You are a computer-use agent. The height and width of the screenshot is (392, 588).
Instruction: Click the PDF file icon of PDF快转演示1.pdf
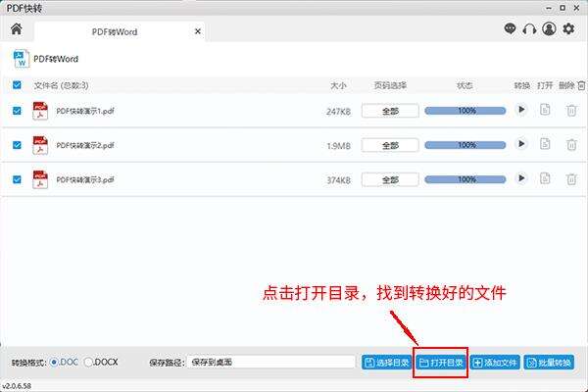tap(40, 111)
